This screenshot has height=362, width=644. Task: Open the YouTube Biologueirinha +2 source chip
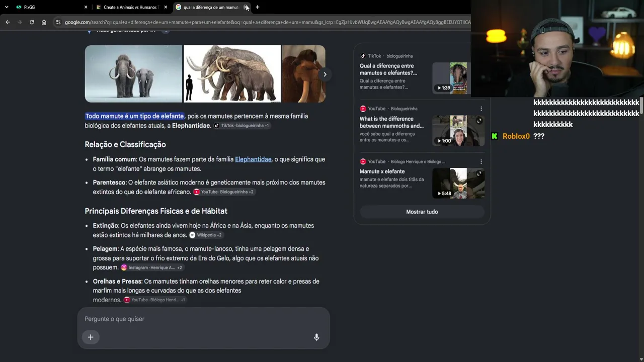224,192
